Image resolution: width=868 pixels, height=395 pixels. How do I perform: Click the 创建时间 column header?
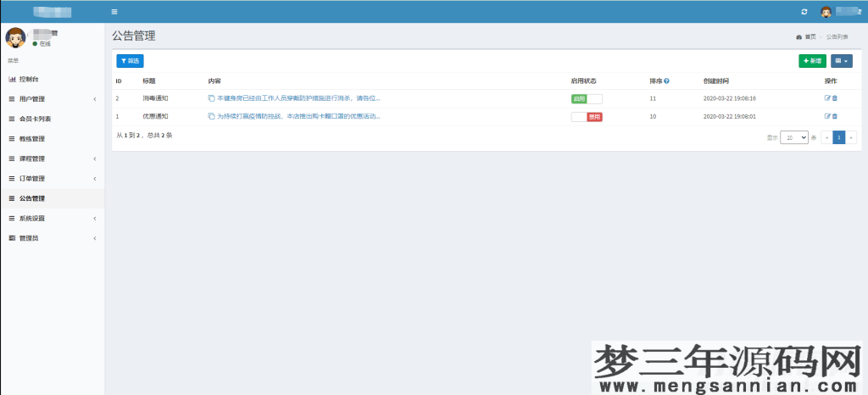715,81
